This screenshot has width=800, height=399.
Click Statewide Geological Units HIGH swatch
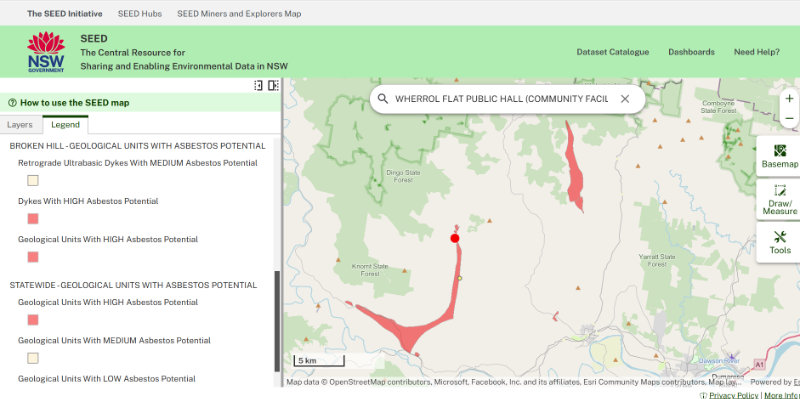tap(33, 320)
